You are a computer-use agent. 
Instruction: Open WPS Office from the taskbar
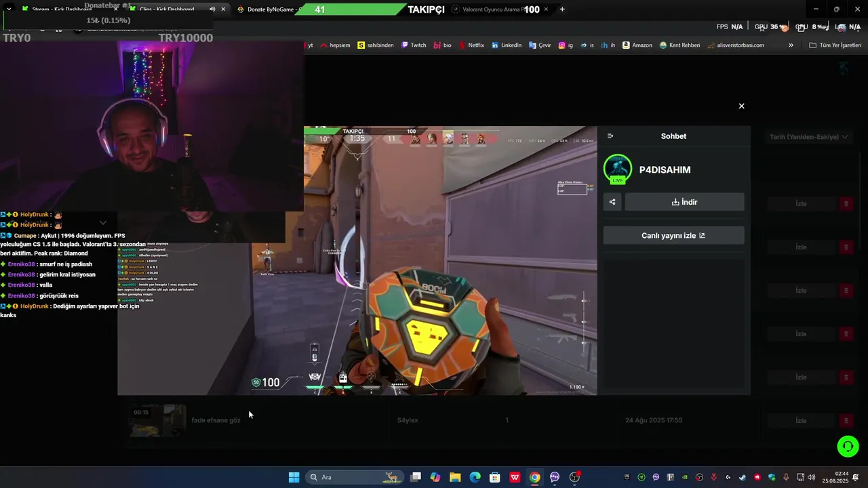pyautogui.click(x=515, y=477)
